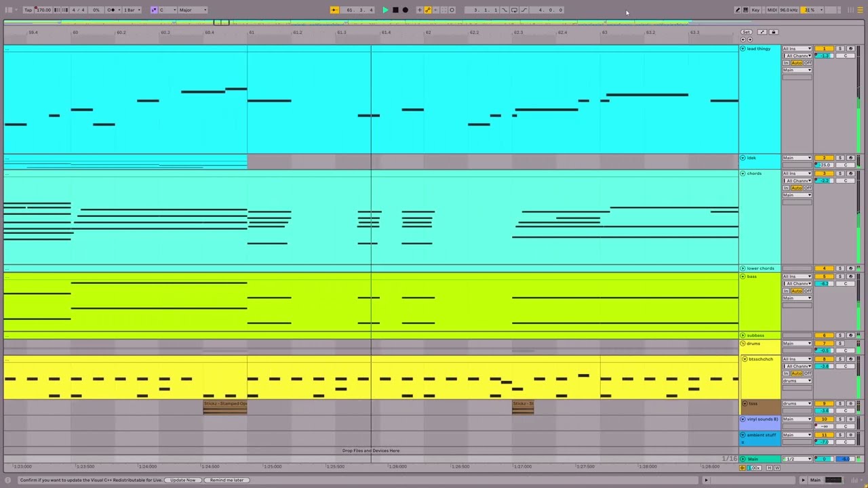Toggle idek track activator 2
The width and height of the screenshot is (868, 488).
click(824, 158)
